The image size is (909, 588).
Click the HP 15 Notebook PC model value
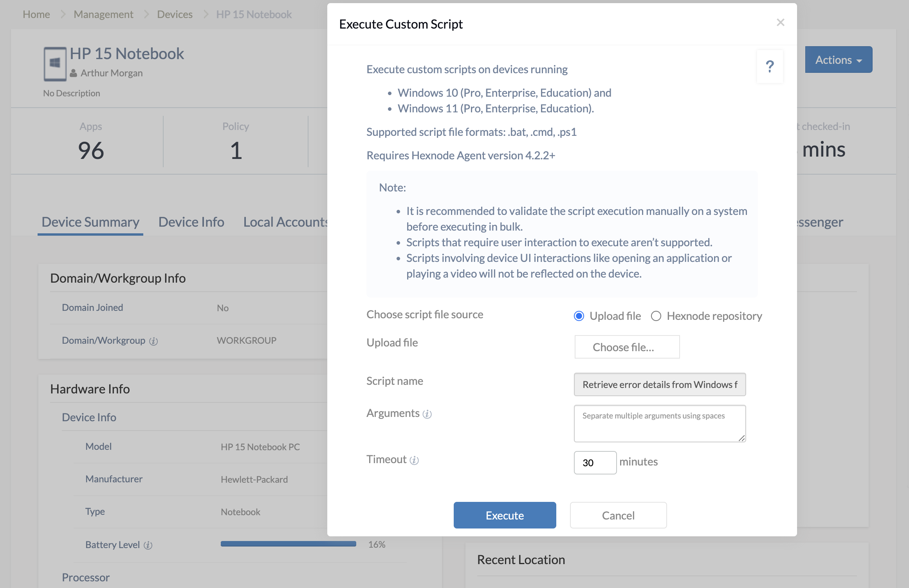click(x=260, y=447)
